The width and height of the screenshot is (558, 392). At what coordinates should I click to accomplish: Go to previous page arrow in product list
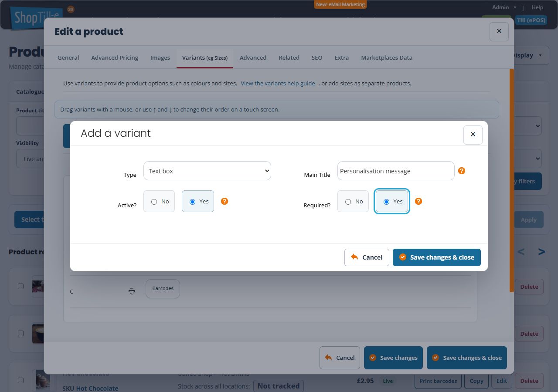(x=521, y=252)
